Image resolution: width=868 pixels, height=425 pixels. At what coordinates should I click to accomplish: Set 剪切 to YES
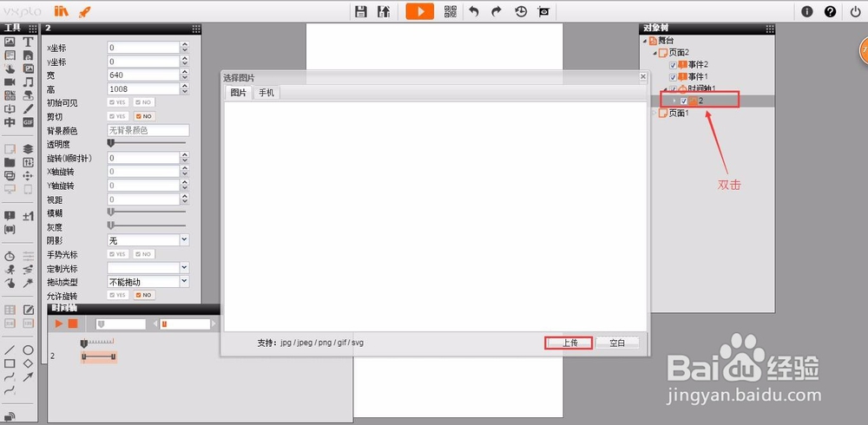click(x=118, y=117)
